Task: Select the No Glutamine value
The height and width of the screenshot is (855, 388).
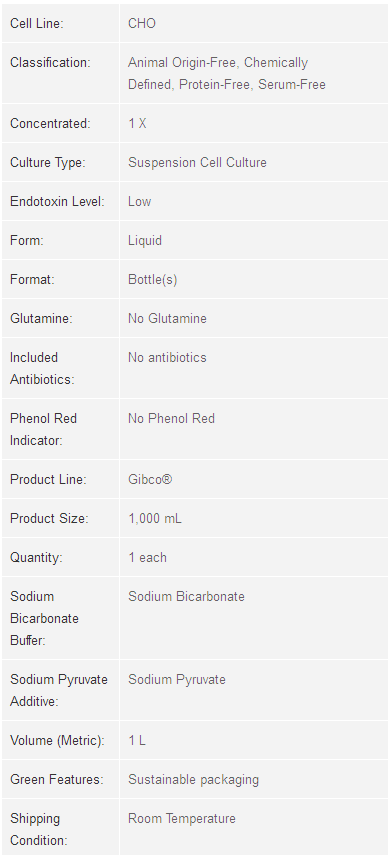Action: pos(167,318)
